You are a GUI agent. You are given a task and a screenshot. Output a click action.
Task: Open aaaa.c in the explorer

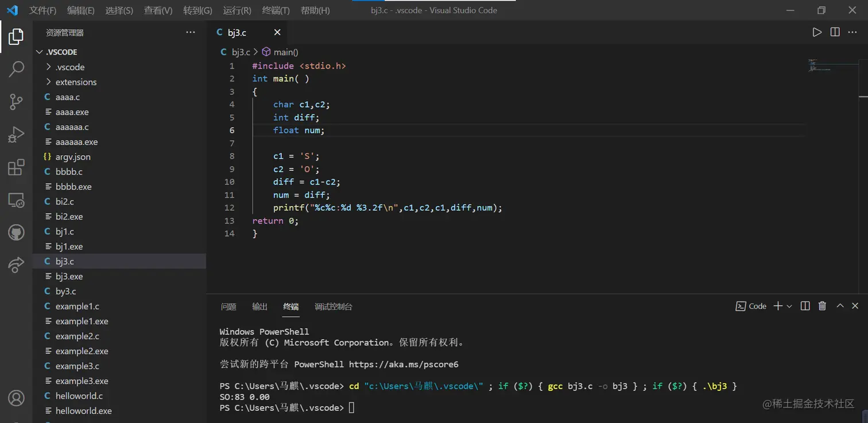tap(119, 97)
